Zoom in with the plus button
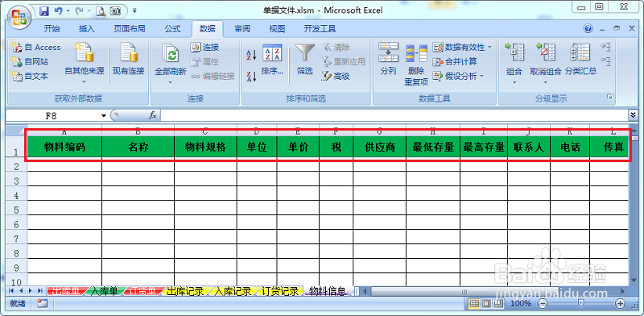Viewport: 644px width, 316px height. (620, 304)
